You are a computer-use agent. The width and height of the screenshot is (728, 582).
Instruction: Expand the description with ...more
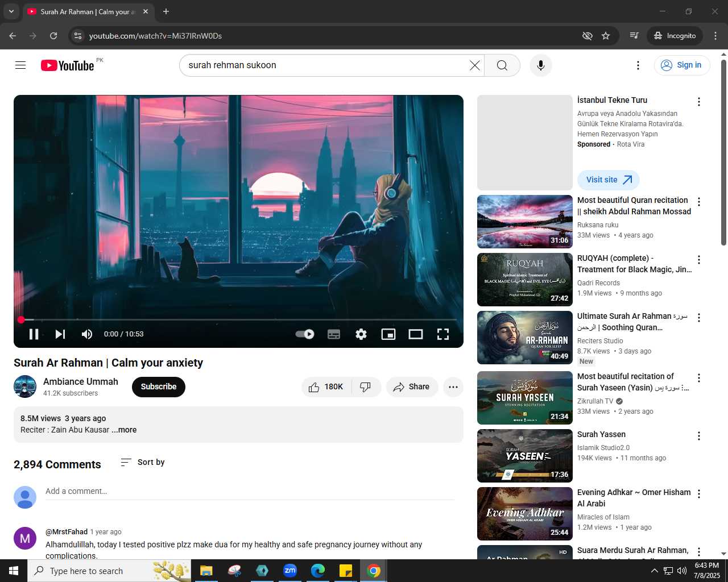(124, 430)
